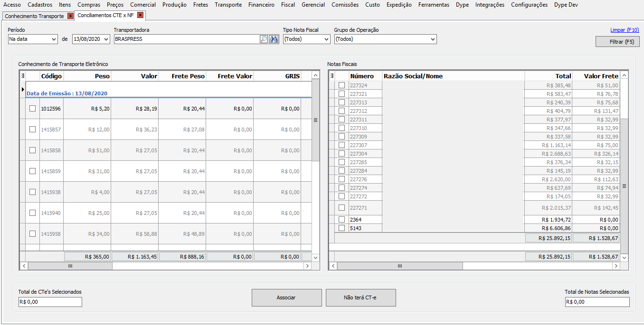Viewport: 644px width, 325px height.
Task: Click the Associar button
Action: click(x=286, y=297)
